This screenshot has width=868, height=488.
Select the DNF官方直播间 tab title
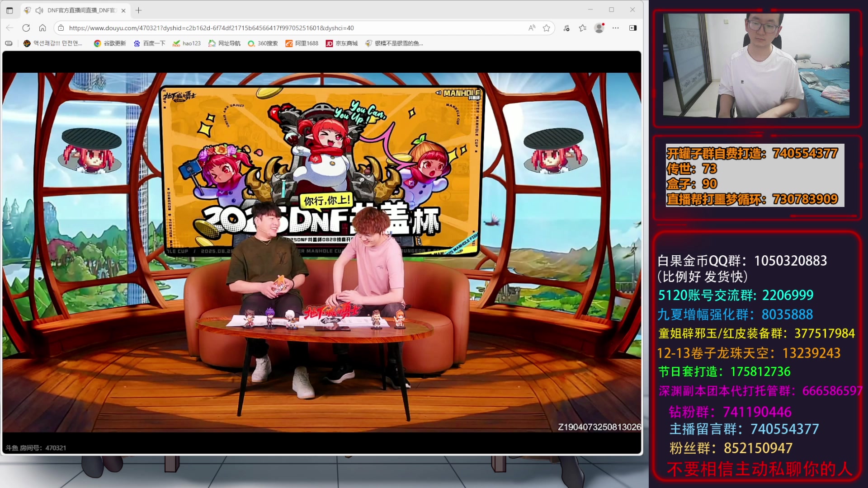pyautogui.click(x=82, y=10)
